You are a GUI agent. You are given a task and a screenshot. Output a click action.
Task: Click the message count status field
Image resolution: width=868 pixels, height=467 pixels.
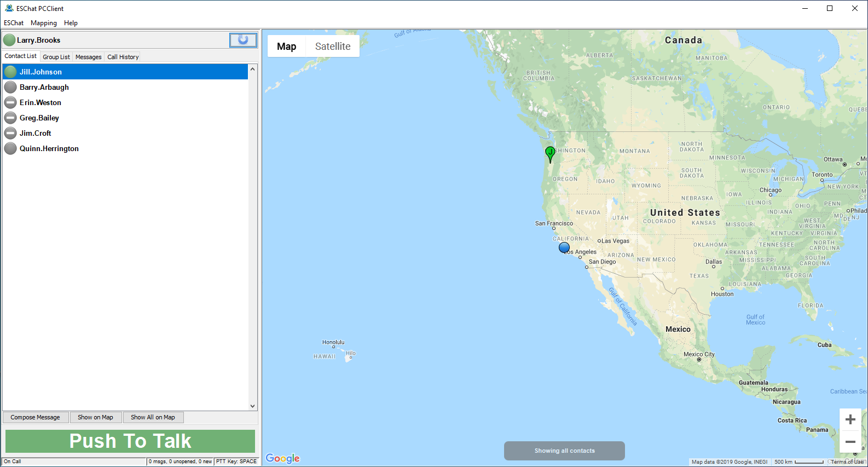coord(181,462)
